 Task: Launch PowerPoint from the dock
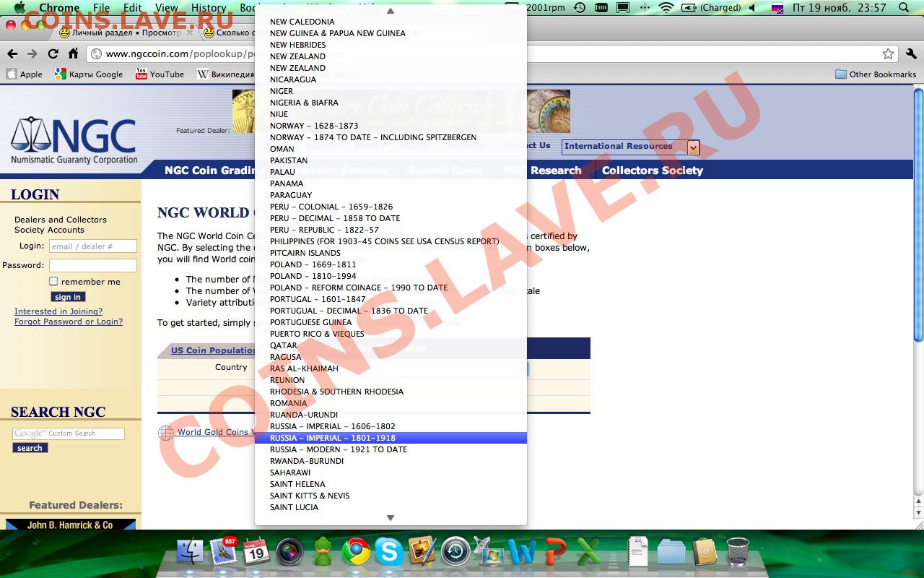pyautogui.click(x=555, y=552)
